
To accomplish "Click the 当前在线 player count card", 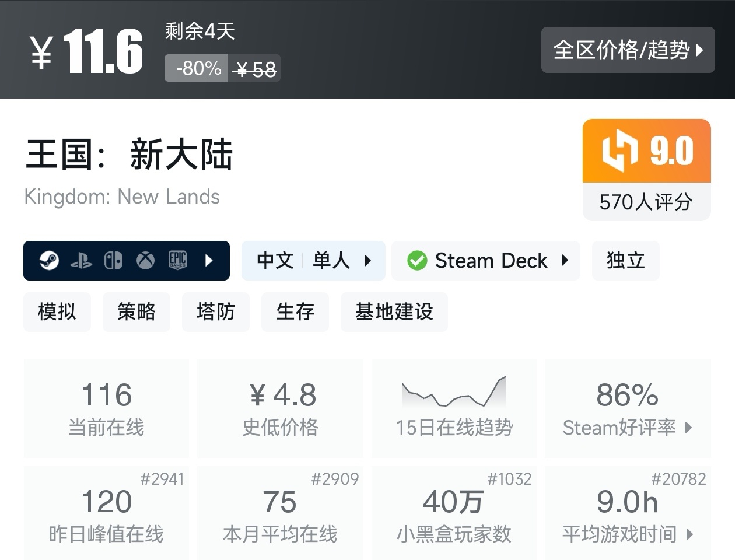I will pos(106,408).
